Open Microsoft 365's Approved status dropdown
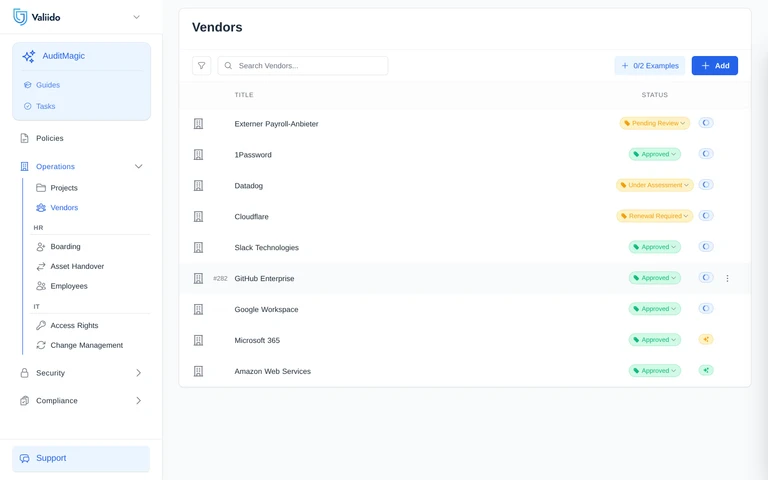The width and height of the screenshot is (768, 480). pyautogui.click(x=655, y=339)
